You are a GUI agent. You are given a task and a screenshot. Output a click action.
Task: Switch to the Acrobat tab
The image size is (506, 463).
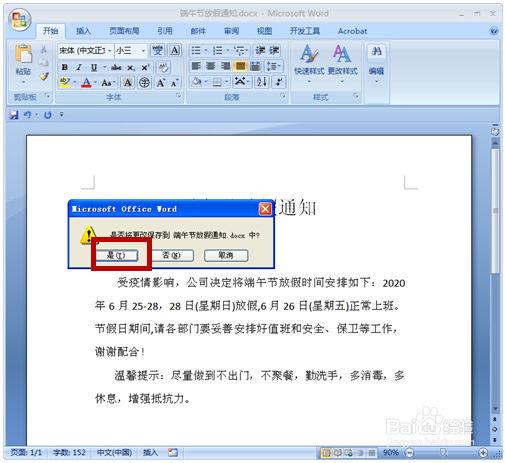point(352,31)
